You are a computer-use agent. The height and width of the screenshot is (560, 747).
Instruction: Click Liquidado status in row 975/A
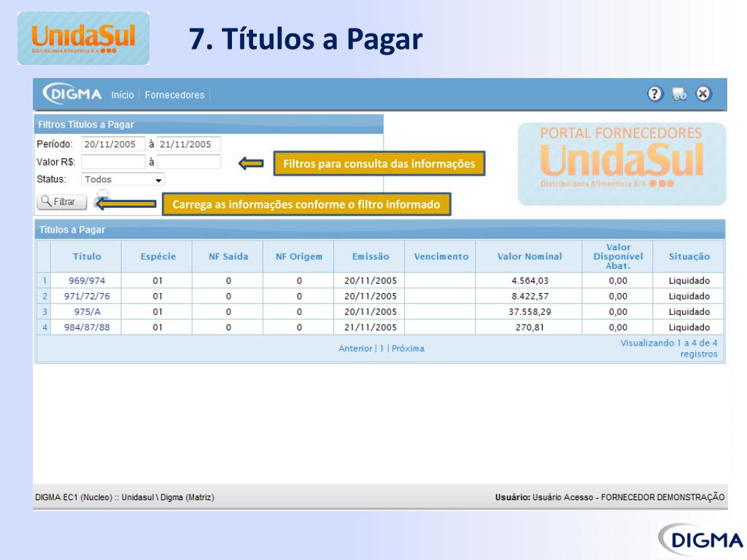click(x=689, y=312)
